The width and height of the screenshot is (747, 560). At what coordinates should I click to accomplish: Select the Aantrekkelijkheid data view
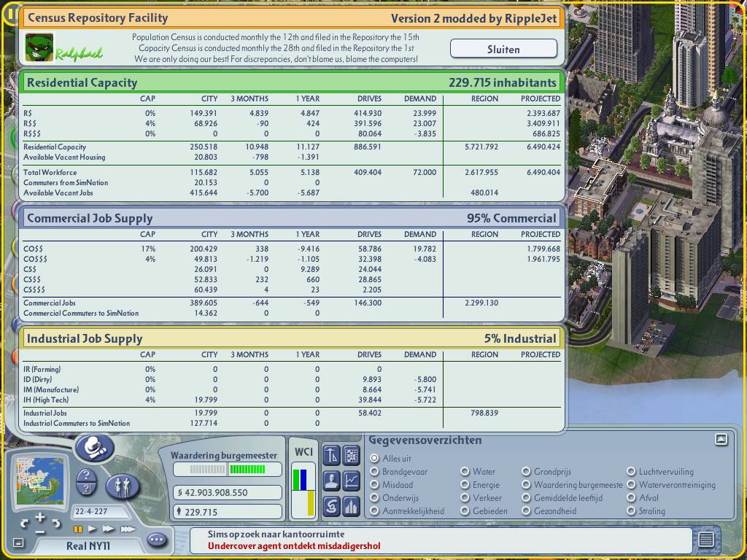[374, 511]
